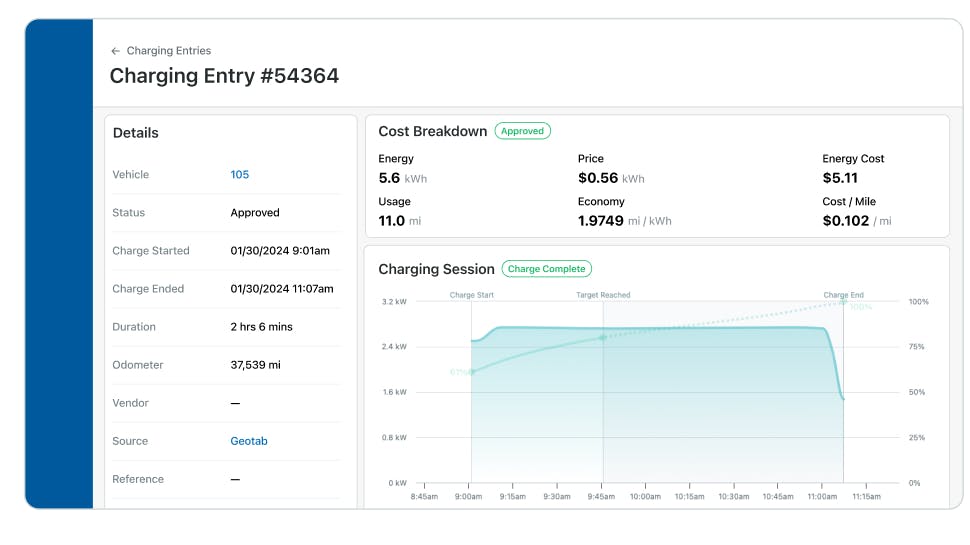Click the Charge Started date value
The height and width of the screenshot is (545, 970).
(280, 251)
